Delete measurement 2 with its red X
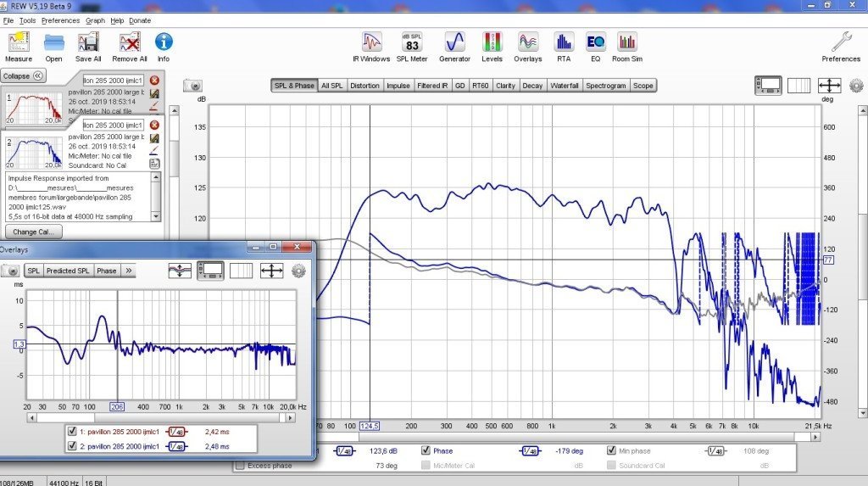The image size is (868, 486). [154, 126]
